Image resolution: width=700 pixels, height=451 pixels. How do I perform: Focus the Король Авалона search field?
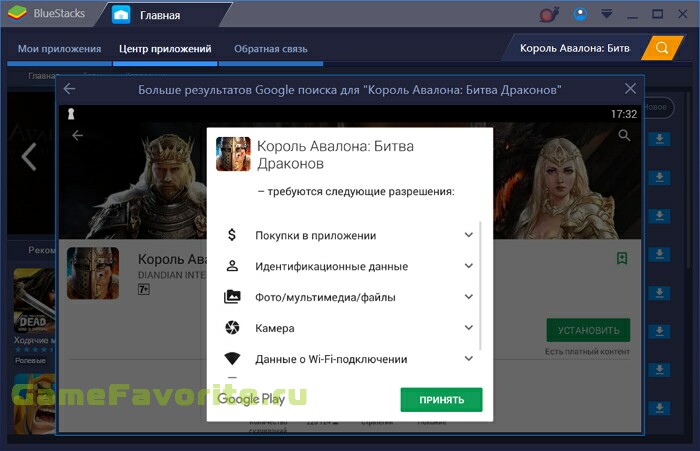click(574, 48)
